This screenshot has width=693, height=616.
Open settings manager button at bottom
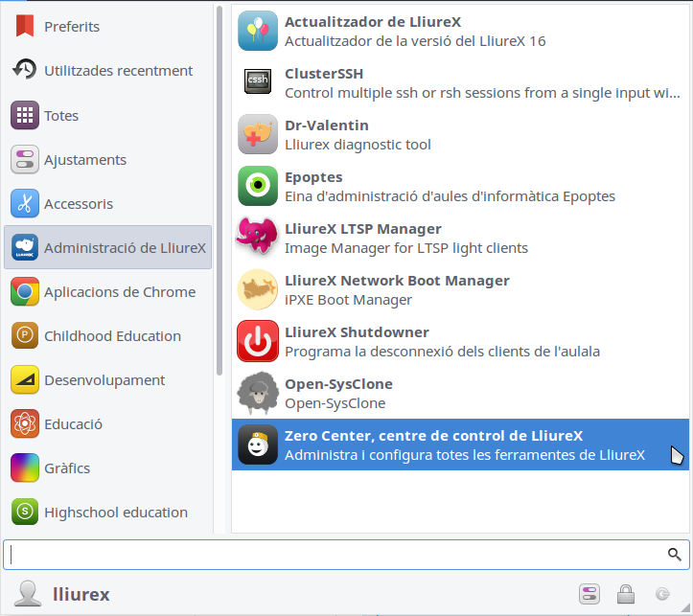(589, 594)
